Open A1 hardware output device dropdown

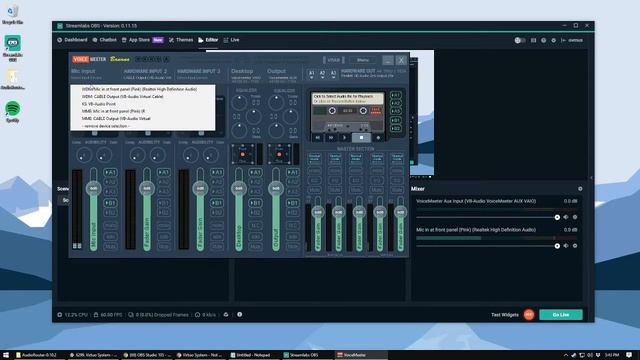pos(311,74)
